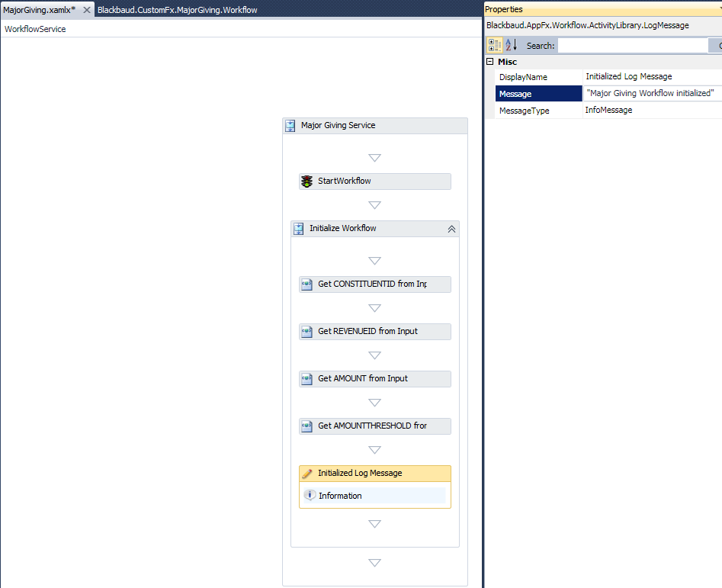
Task: Collapse the Misc property category
Action: [x=489, y=62]
